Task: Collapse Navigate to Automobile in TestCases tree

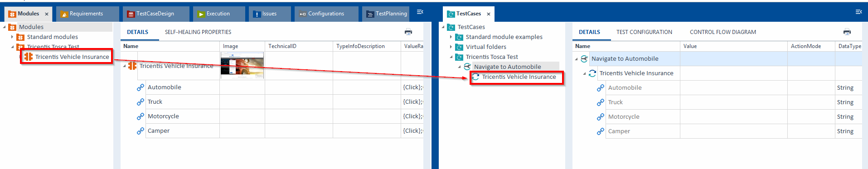Action: click(459, 67)
